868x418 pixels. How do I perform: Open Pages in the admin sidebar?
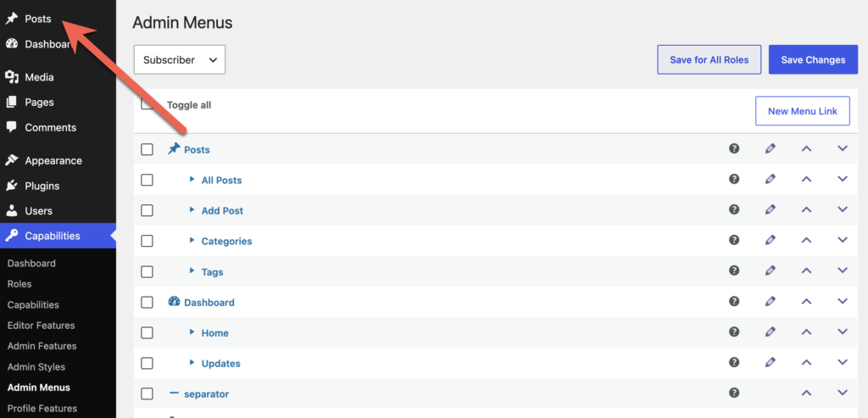tap(39, 102)
